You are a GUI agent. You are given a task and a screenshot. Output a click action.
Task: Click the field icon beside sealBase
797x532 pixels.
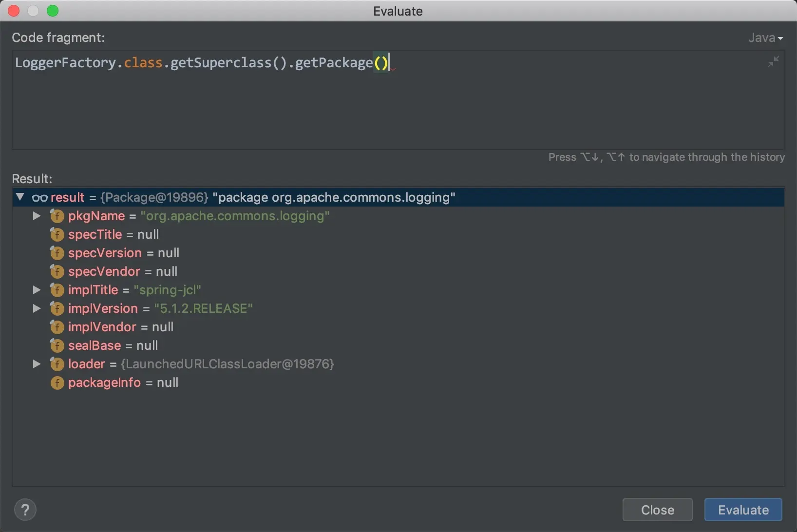(57, 345)
